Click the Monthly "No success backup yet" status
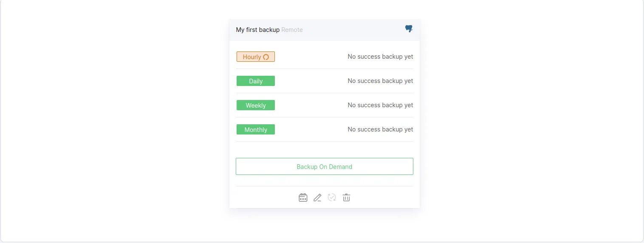Screen dimensions: 644x243 (x=380, y=129)
